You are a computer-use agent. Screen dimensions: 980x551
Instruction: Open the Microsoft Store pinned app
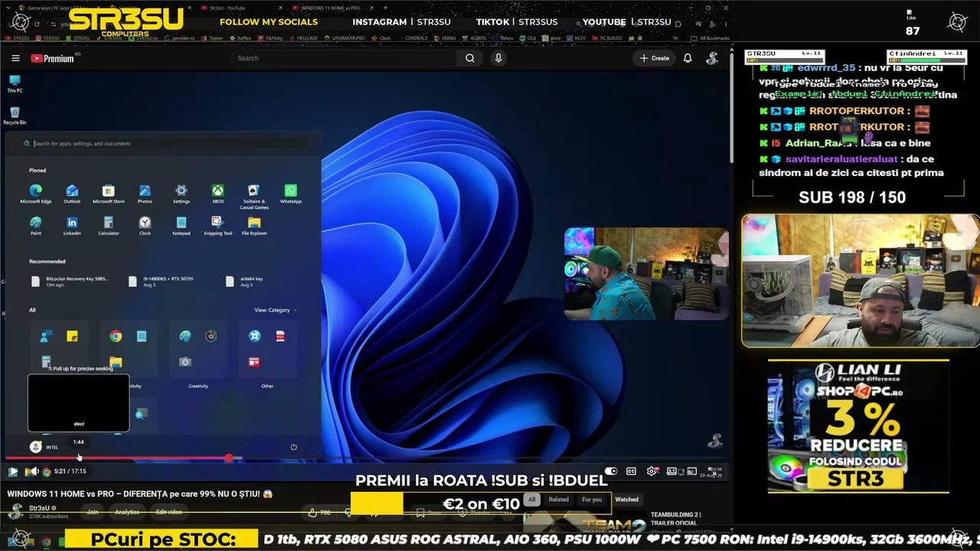(x=109, y=194)
